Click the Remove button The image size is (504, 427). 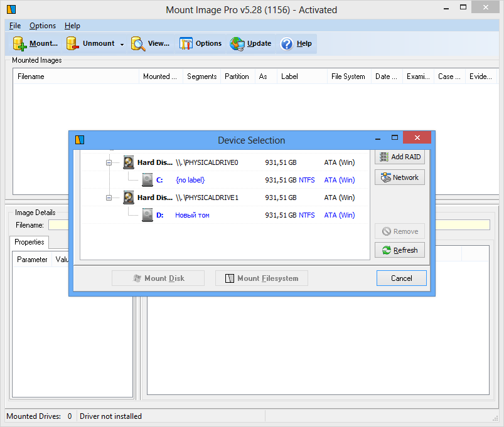(x=400, y=231)
